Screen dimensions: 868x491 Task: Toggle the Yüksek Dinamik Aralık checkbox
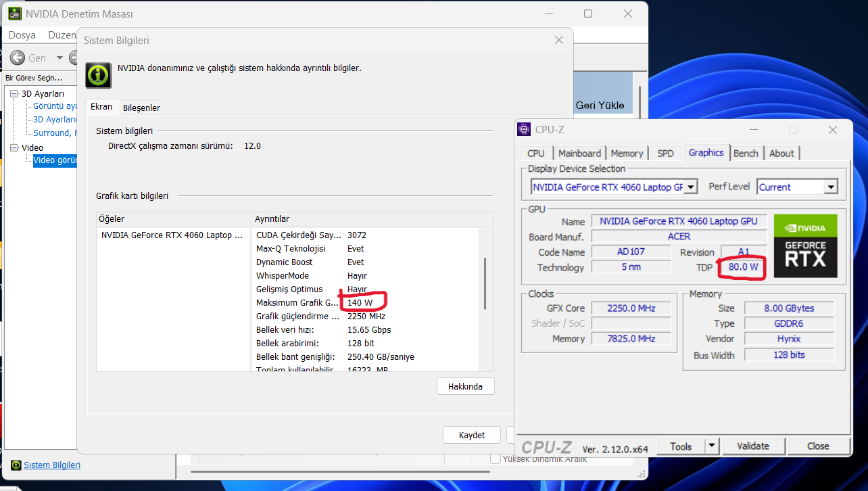[x=496, y=459]
